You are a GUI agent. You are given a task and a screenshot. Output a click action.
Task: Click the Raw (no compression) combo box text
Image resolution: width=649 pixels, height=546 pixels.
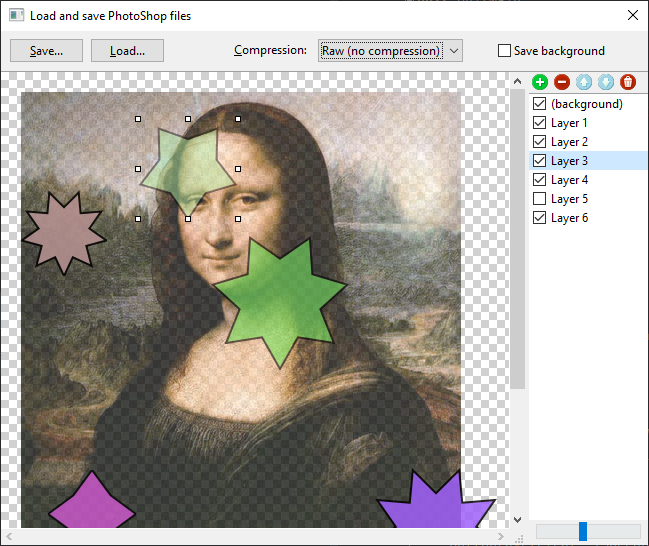(x=381, y=51)
